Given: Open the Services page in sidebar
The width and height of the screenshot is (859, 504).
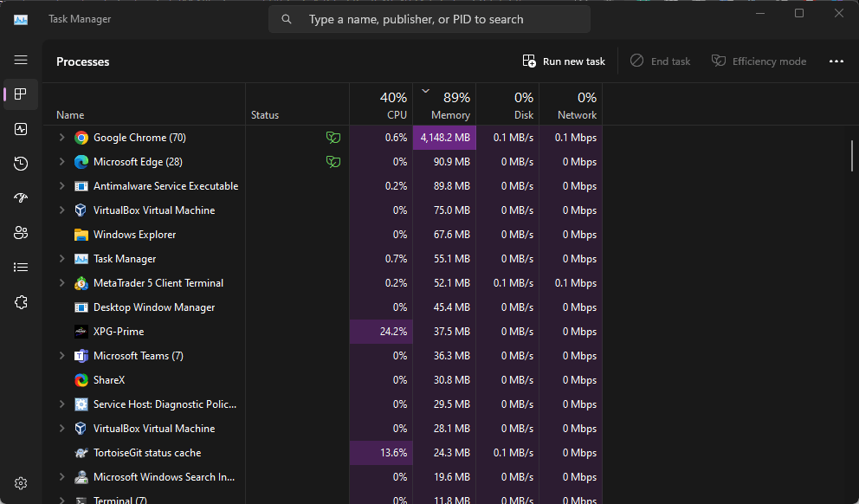Looking at the screenshot, I should [21, 302].
